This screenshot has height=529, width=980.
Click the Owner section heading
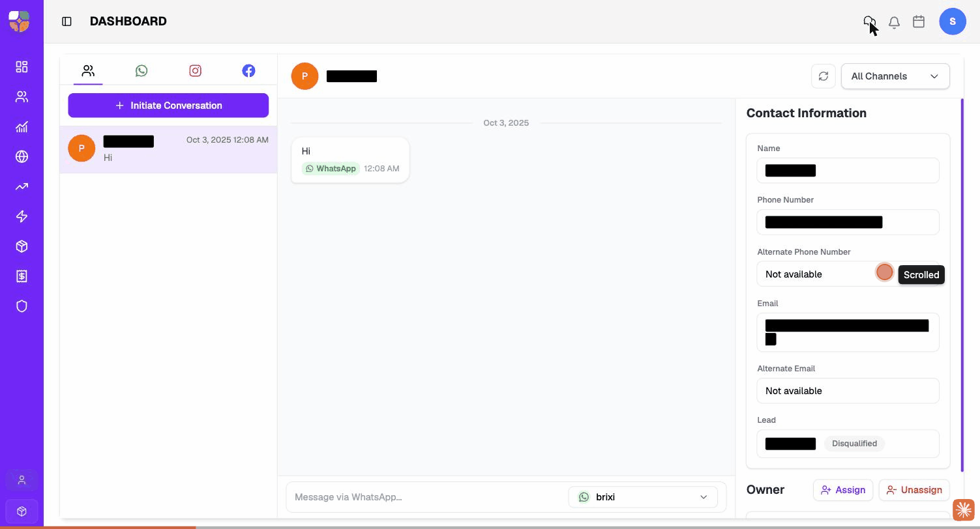coord(765,490)
